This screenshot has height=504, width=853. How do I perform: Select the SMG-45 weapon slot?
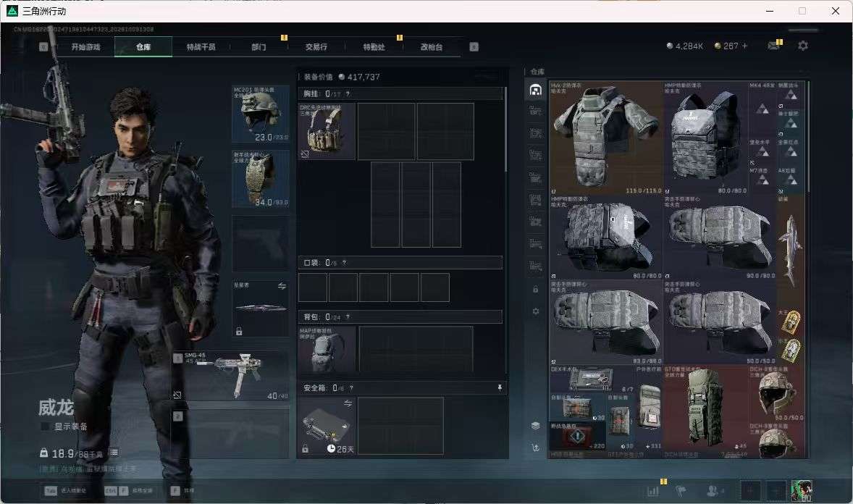coord(231,376)
